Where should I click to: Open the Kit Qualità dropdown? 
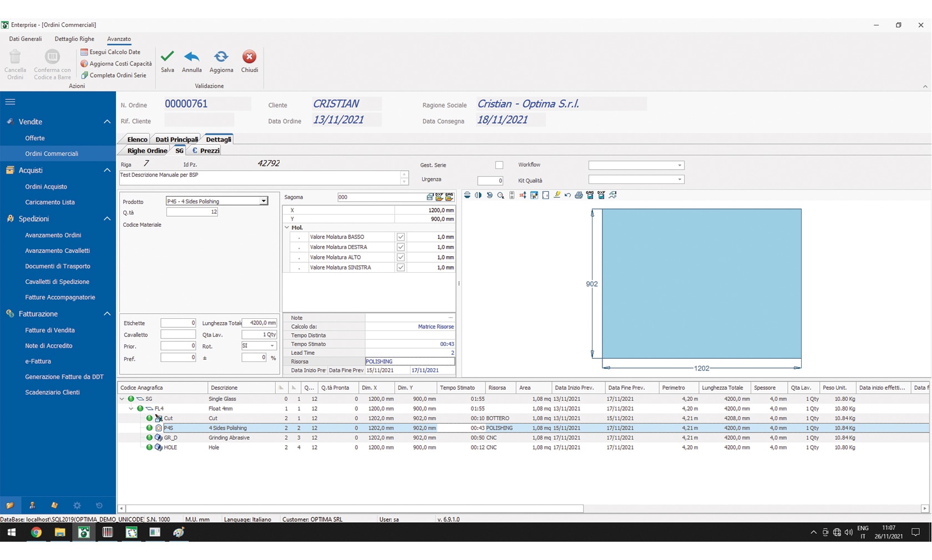pos(680,180)
